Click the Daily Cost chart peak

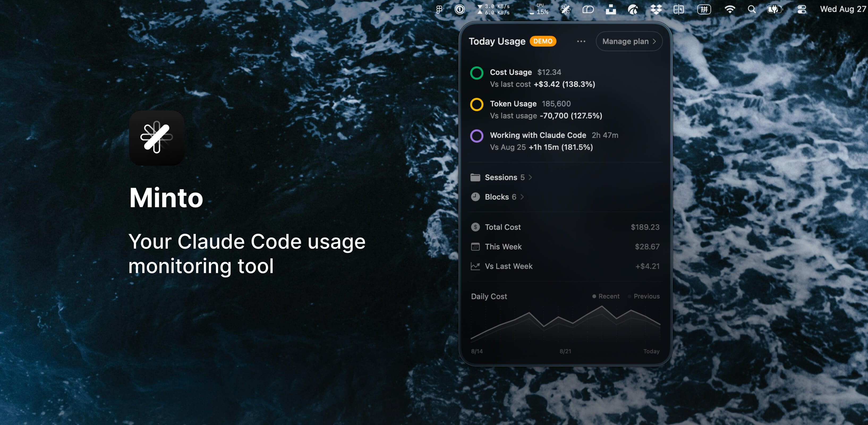click(602, 306)
